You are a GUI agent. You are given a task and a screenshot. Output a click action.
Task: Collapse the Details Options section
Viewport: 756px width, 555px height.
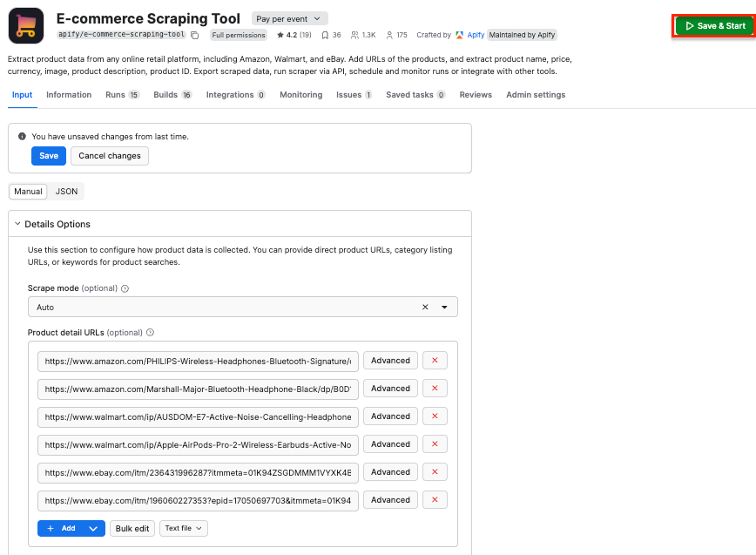(x=17, y=223)
